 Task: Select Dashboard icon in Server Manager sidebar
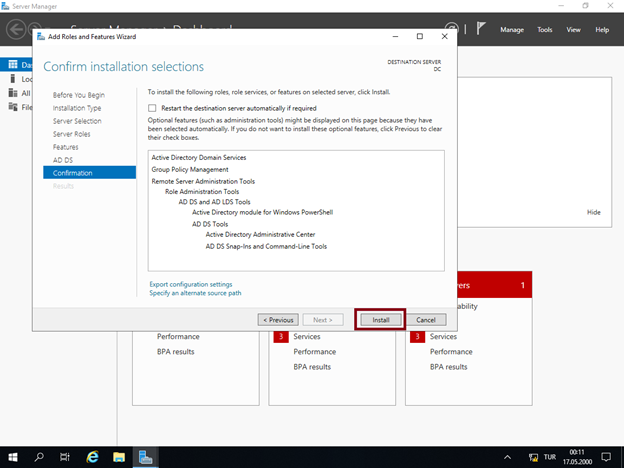click(13, 64)
